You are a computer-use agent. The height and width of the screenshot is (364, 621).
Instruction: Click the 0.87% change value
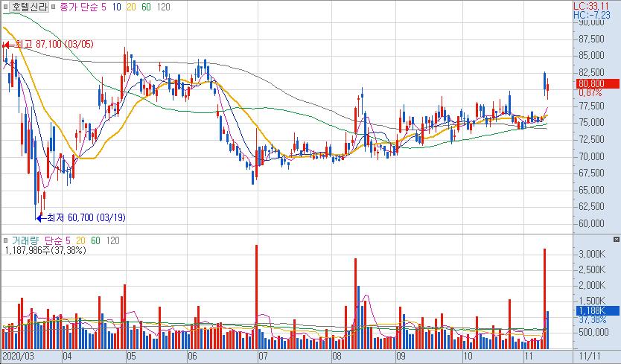[590, 93]
